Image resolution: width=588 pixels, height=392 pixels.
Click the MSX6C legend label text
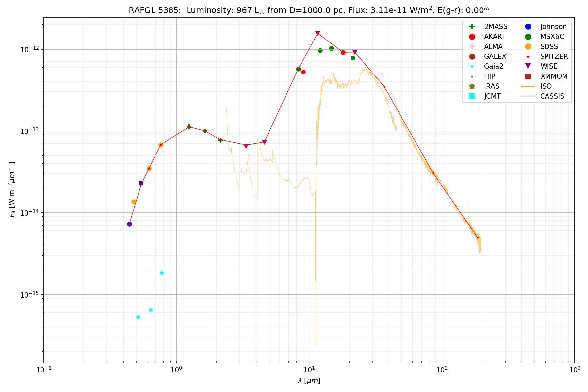552,37
